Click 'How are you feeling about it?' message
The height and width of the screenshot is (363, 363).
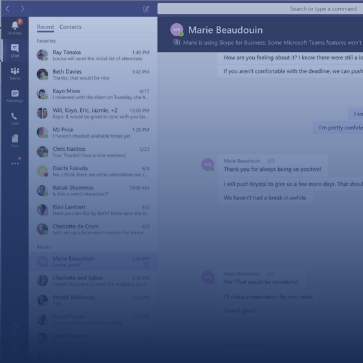point(290,58)
